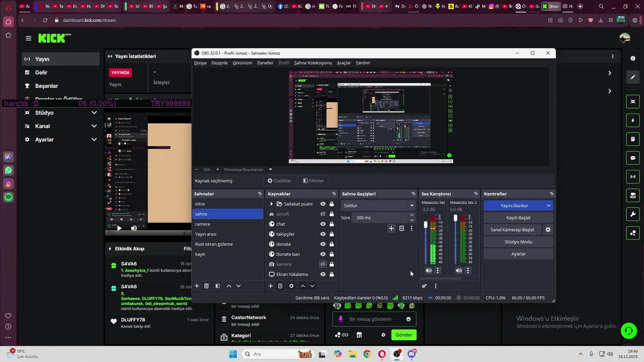Hide the Sadakat puanı source
The width and height of the screenshot is (644, 362).
pyautogui.click(x=323, y=204)
